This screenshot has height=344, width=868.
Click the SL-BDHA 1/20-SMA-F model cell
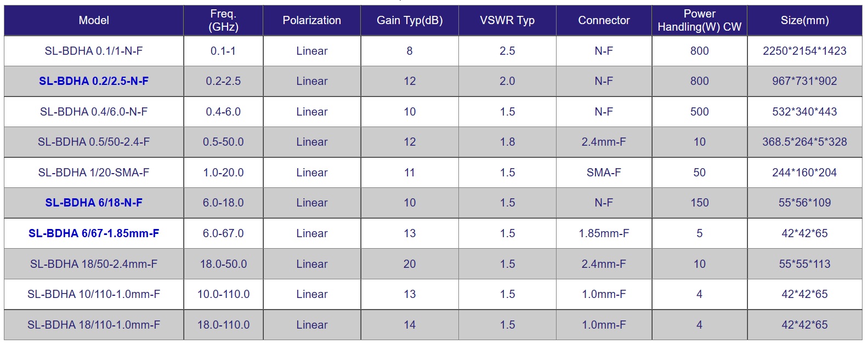click(94, 173)
